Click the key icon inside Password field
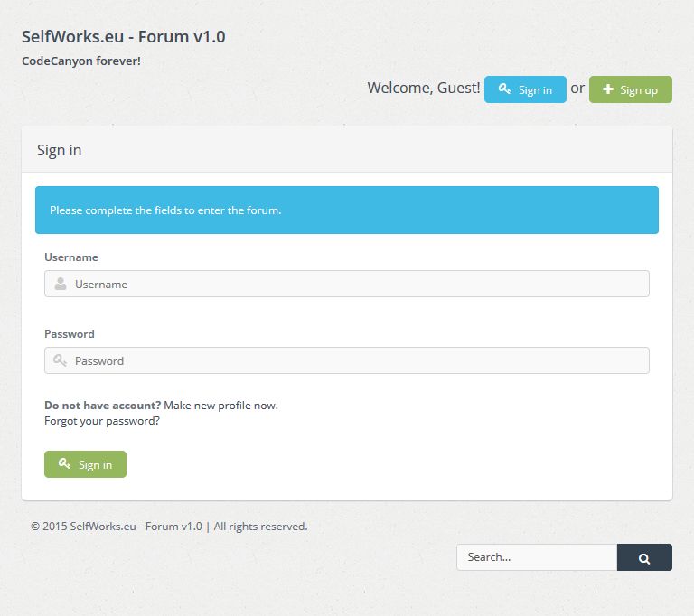 point(61,360)
